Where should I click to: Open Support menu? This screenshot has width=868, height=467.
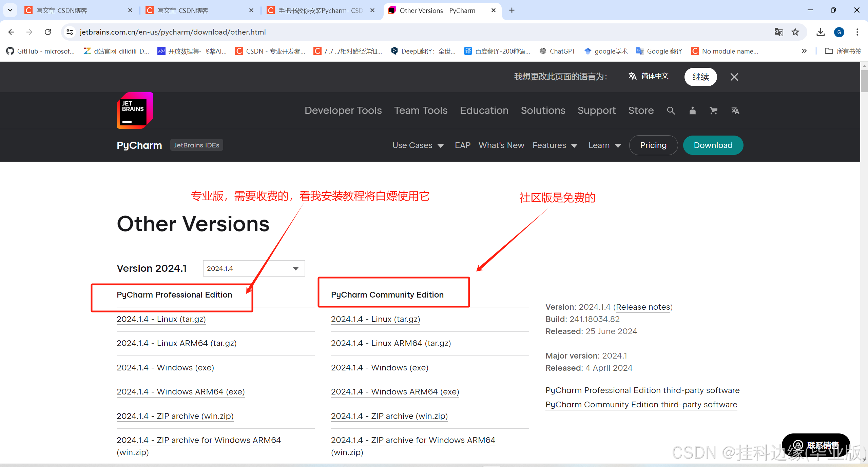click(x=597, y=110)
